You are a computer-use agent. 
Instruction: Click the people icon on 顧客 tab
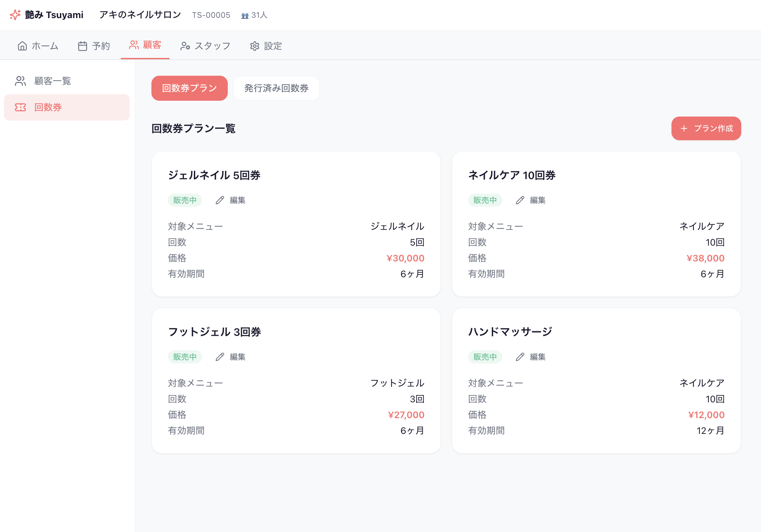pos(134,45)
